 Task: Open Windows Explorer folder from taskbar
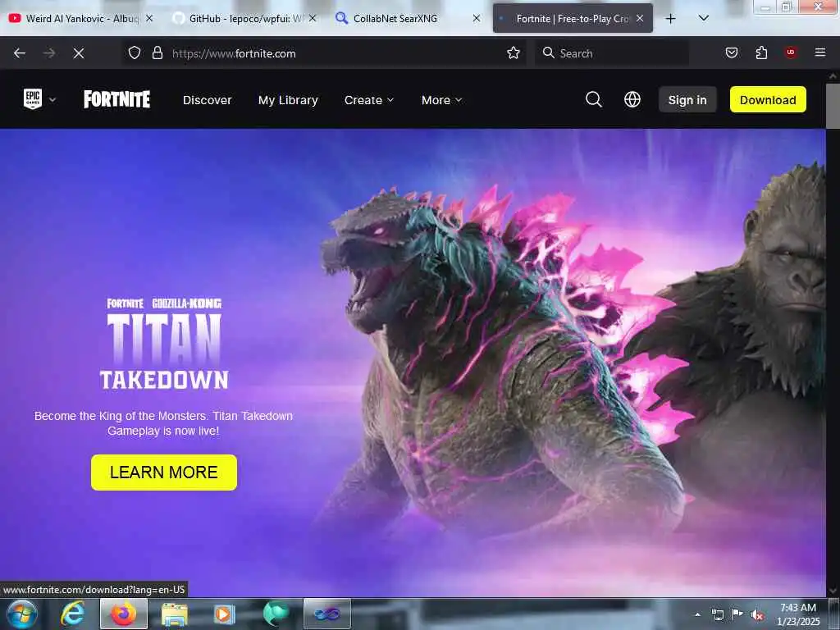point(175,614)
